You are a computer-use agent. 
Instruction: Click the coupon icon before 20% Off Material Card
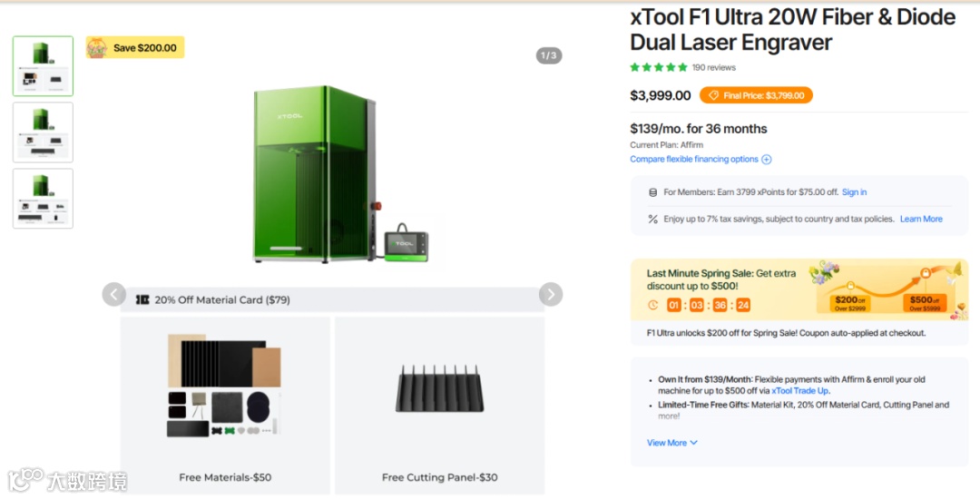[142, 299]
